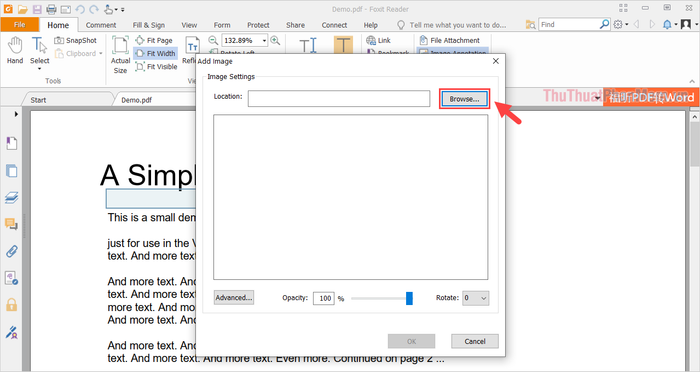The height and width of the screenshot is (372, 700).
Task: Switch to the Protect ribbon tab
Action: click(258, 25)
